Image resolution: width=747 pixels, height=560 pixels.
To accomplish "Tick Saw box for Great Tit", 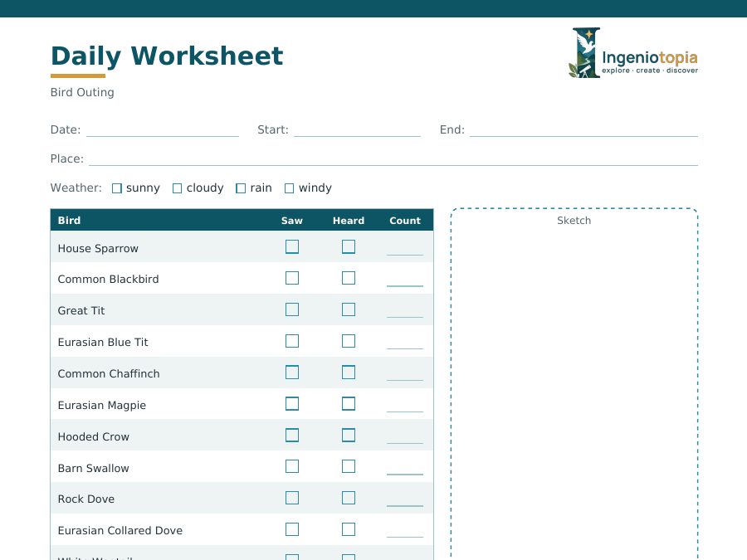I will tap(292, 309).
